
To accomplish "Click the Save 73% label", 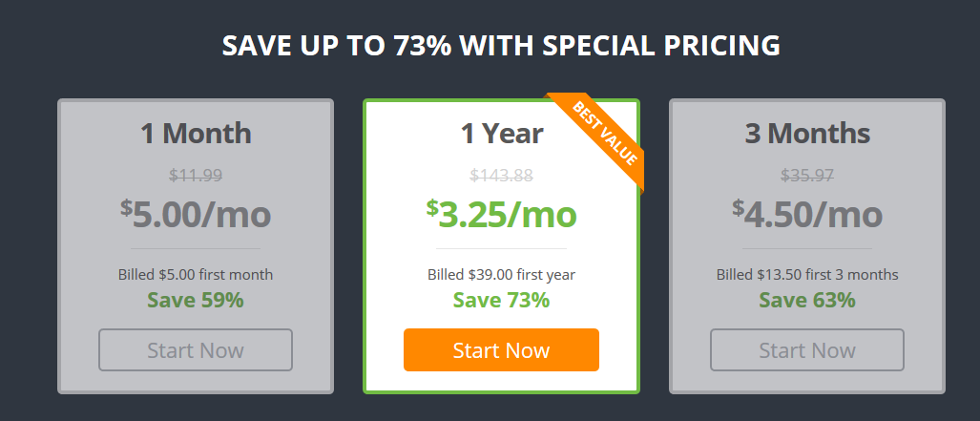I will tap(501, 301).
